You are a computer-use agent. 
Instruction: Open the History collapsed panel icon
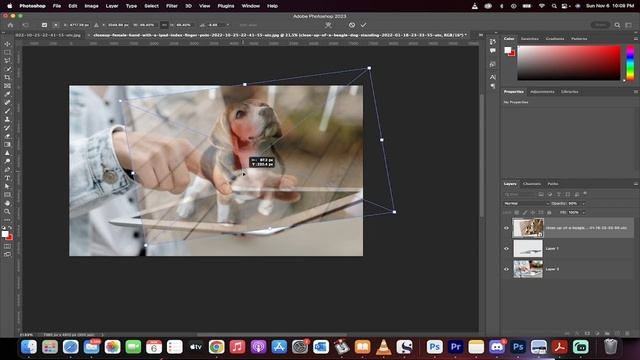pyautogui.click(x=493, y=42)
